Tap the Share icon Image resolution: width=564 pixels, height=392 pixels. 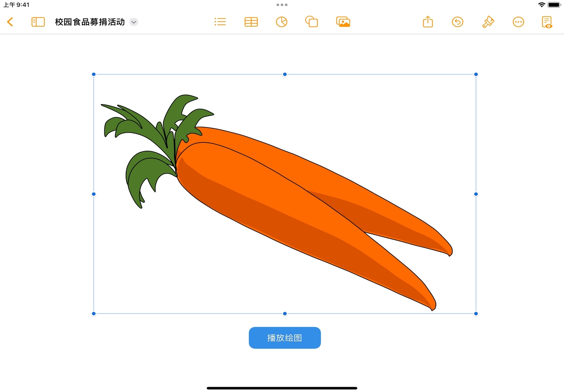coord(428,22)
